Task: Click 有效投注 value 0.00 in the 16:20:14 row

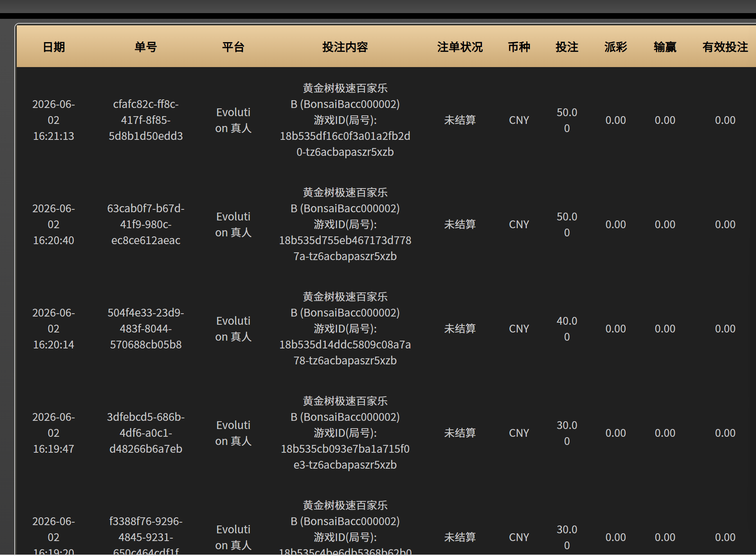Action: pos(725,328)
